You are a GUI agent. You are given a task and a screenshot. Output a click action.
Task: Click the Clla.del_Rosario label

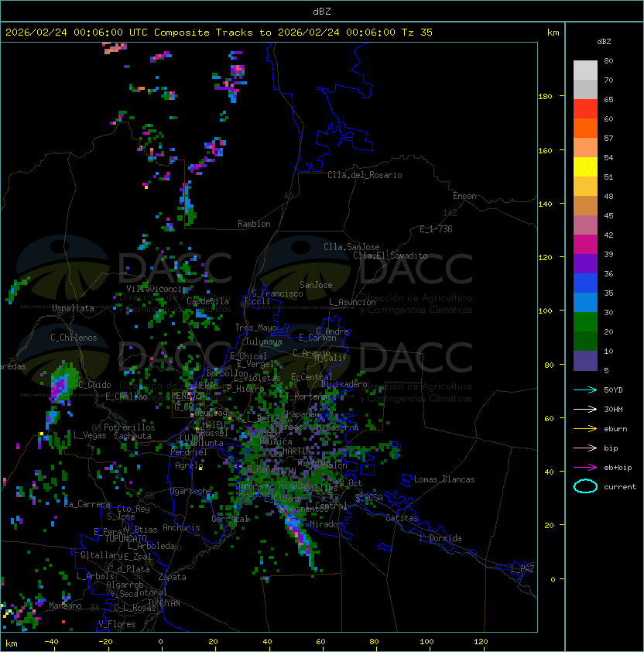(365, 175)
